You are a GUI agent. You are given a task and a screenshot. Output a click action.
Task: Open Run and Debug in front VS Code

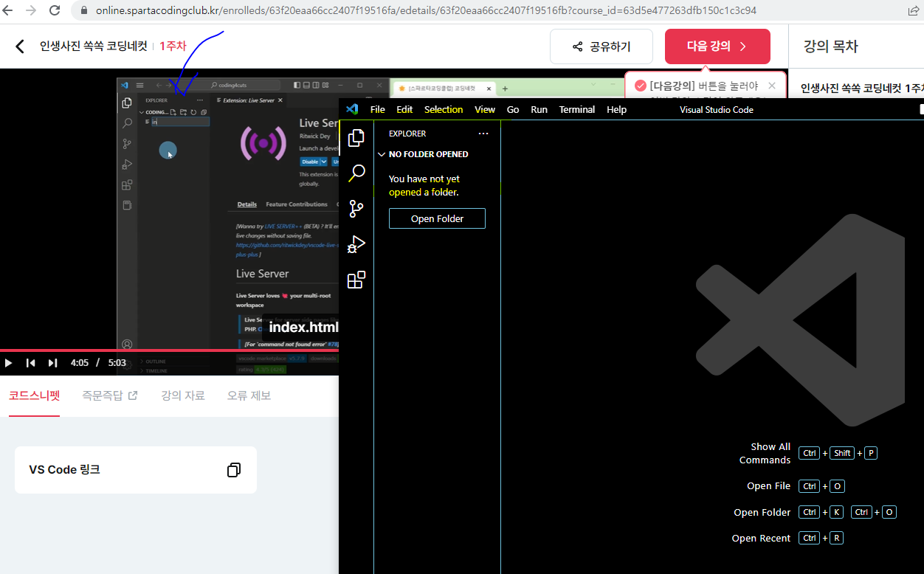[356, 244]
